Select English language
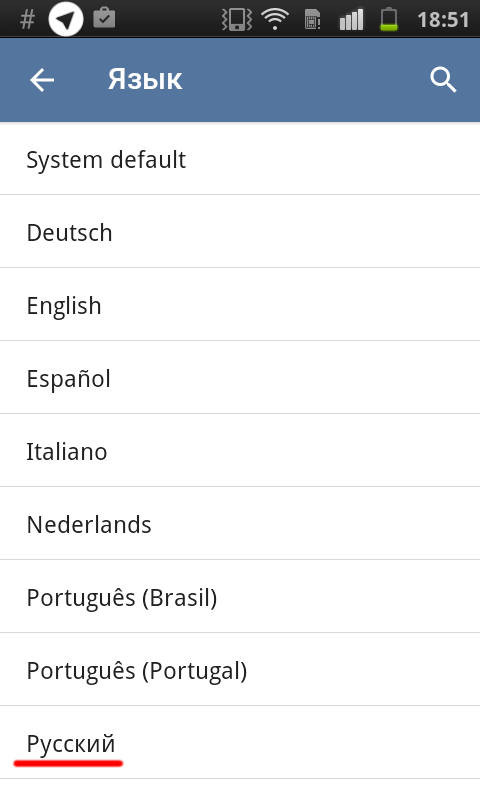Screen dimensions: 480x800 pos(240,305)
